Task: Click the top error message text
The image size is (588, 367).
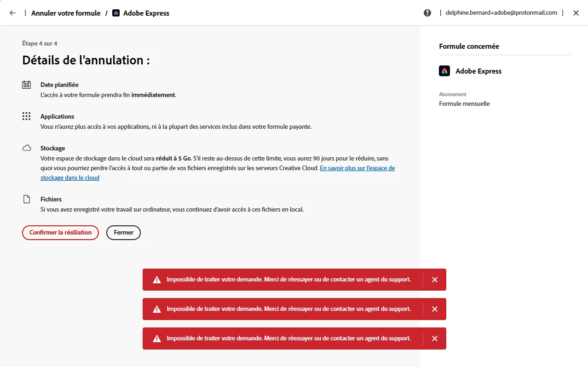Action: [x=289, y=280]
